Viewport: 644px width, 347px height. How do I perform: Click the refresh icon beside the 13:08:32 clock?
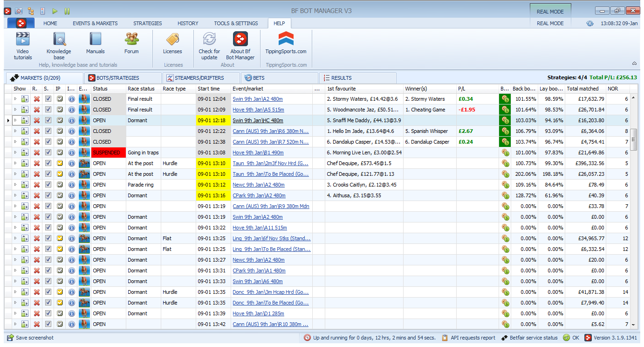coord(590,23)
